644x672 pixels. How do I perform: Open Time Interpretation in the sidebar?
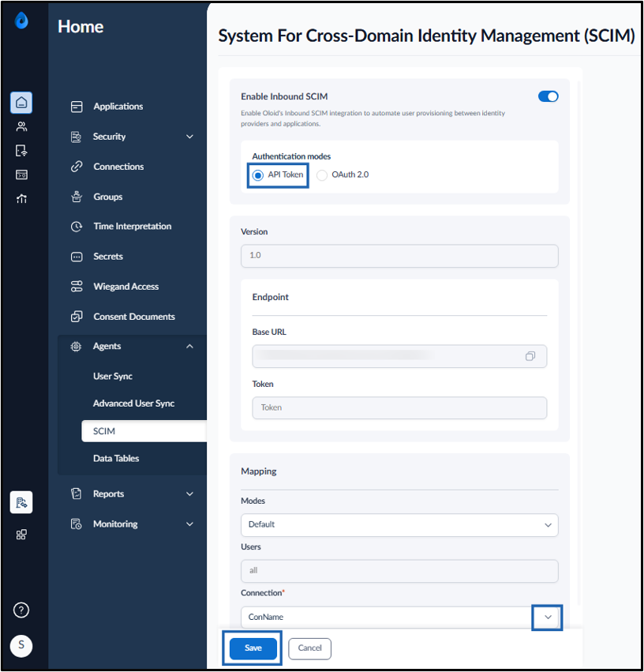click(133, 227)
